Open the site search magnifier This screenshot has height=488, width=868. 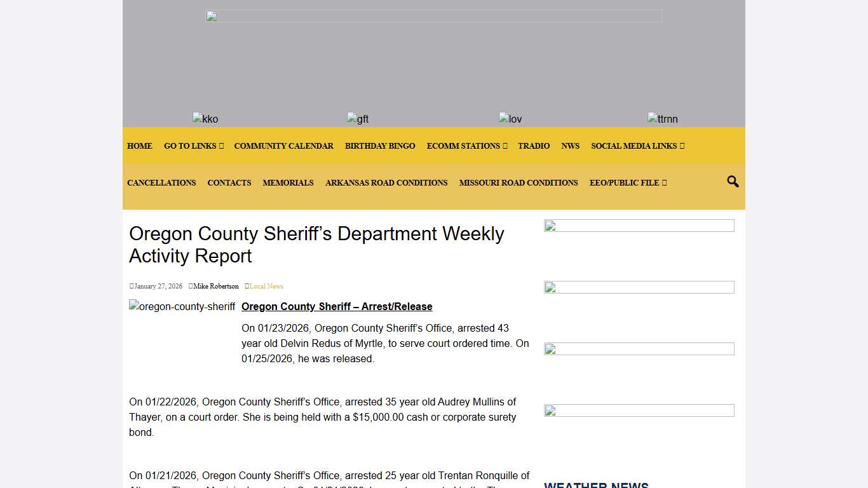(x=731, y=182)
